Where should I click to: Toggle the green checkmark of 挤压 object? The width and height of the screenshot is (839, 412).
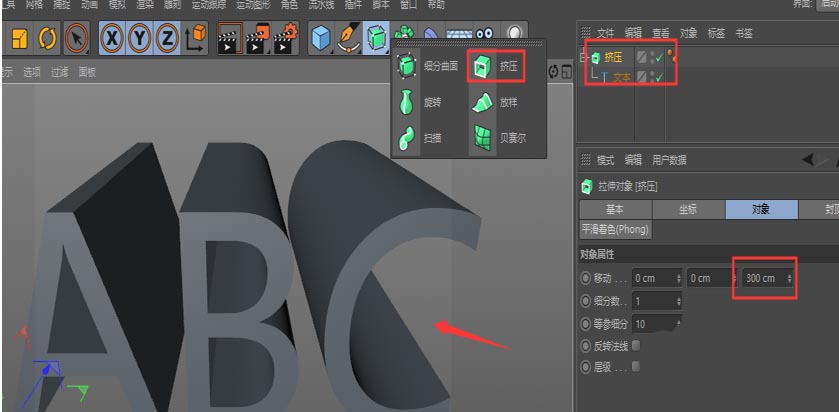coord(658,58)
